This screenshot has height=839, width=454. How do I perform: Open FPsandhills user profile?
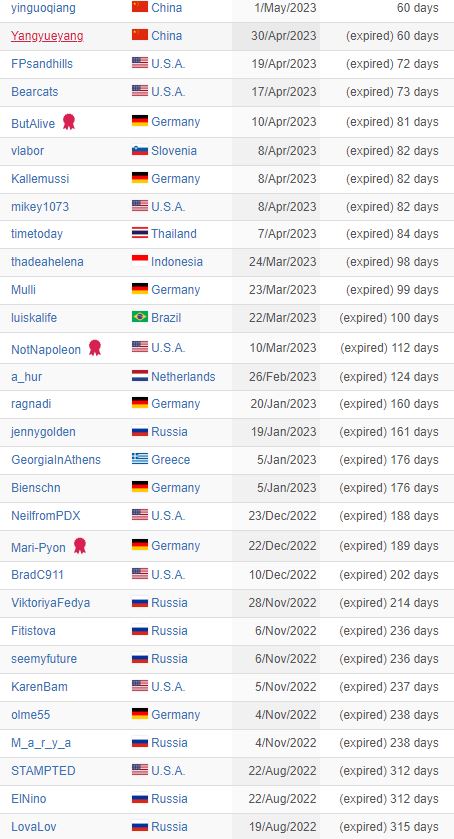pyautogui.click(x=42, y=64)
